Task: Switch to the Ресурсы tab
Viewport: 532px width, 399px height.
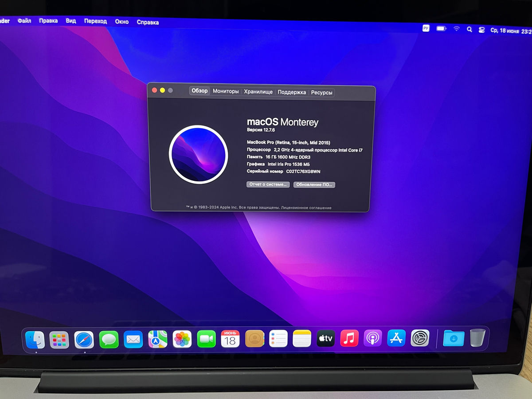Action: (x=321, y=93)
